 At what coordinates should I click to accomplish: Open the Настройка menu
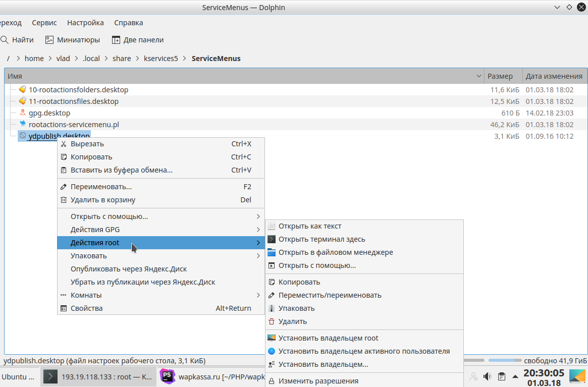point(85,23)
